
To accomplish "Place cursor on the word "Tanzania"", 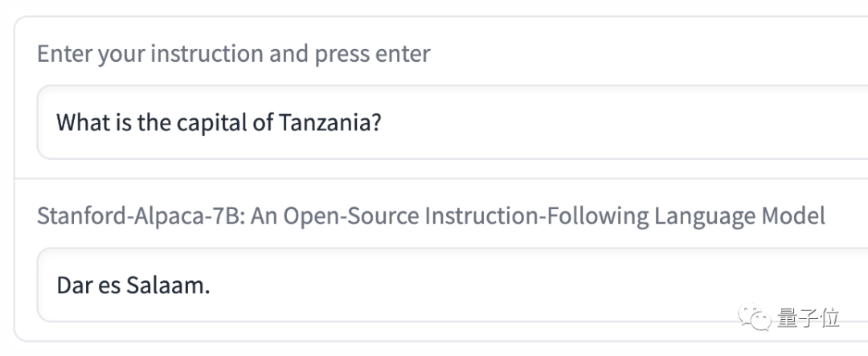I will (x=324, y=123).
